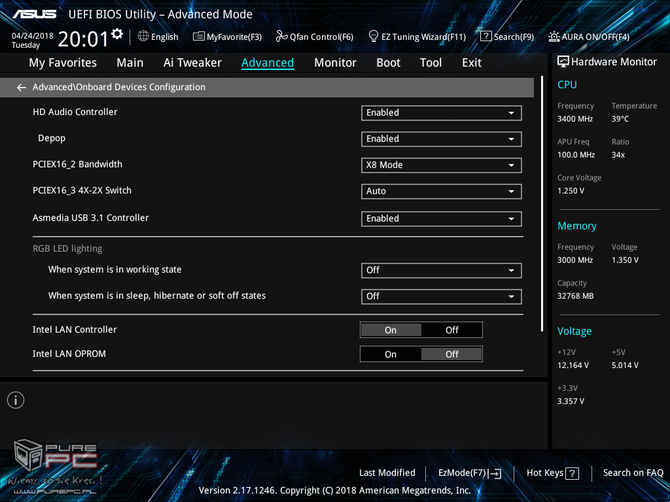
Task: Click CPU frequency 3400 MHz value
Action: tap(575, 119)
